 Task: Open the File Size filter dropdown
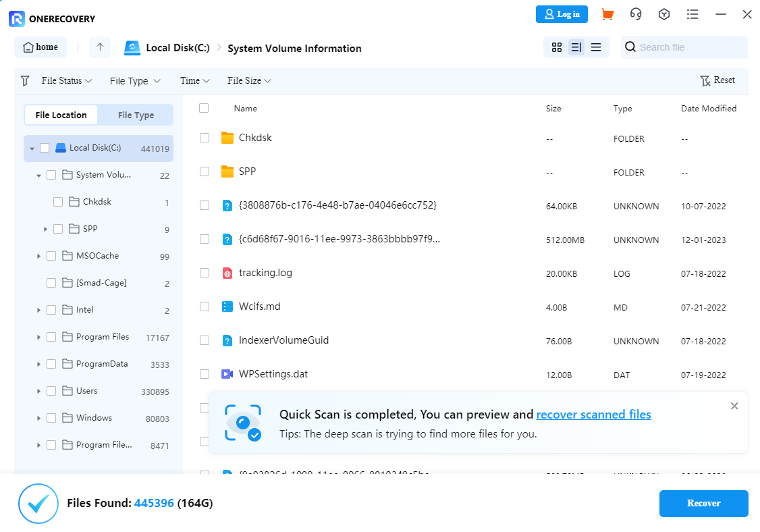pos(248,80)
